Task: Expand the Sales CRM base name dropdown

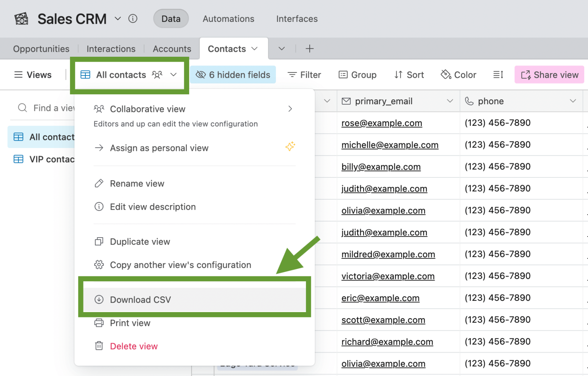Action: (x=118, y=19)
